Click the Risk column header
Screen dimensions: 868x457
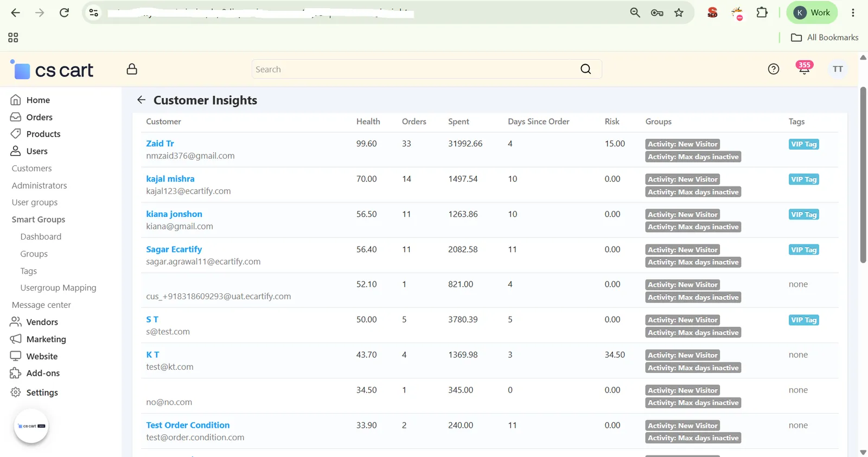point(612,121)
